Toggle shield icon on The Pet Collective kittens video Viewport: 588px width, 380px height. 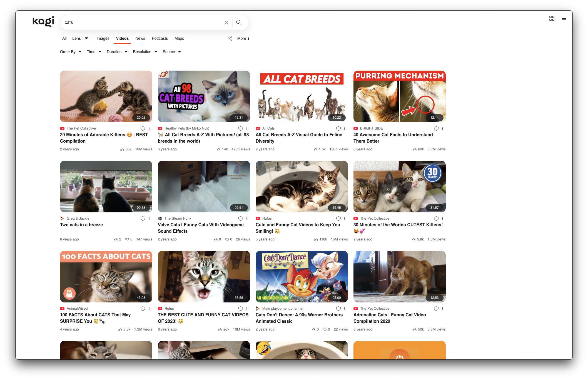tap(143, 128)
